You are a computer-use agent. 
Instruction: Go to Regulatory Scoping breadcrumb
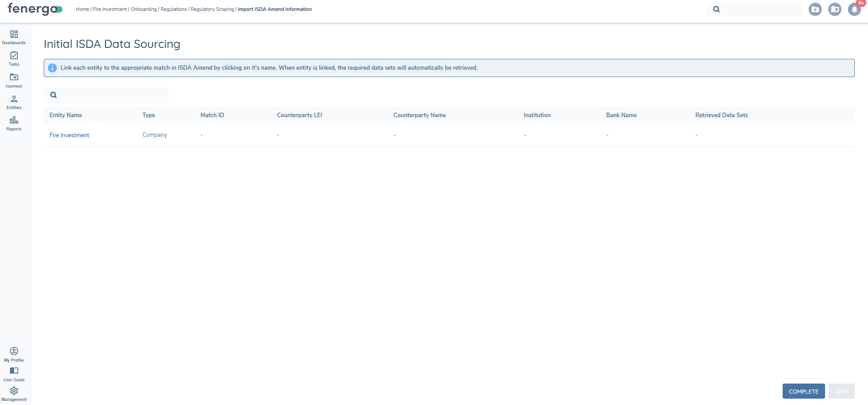click(x=212, y=9)
